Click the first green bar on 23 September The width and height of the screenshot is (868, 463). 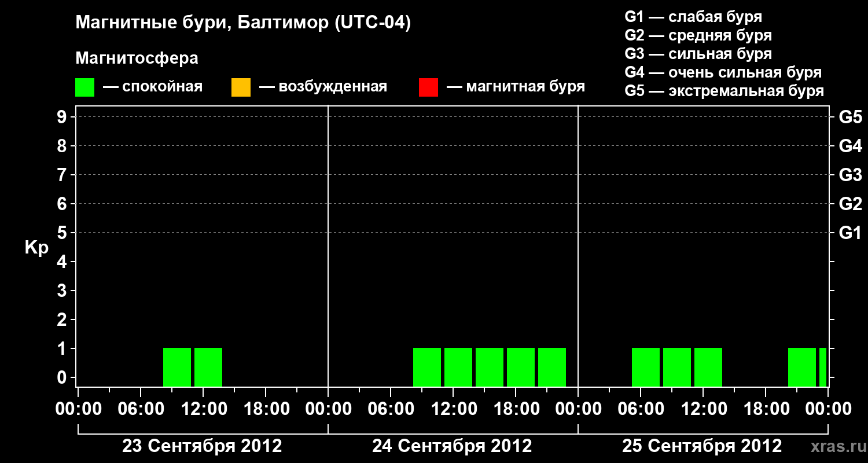tap(177, 367)
